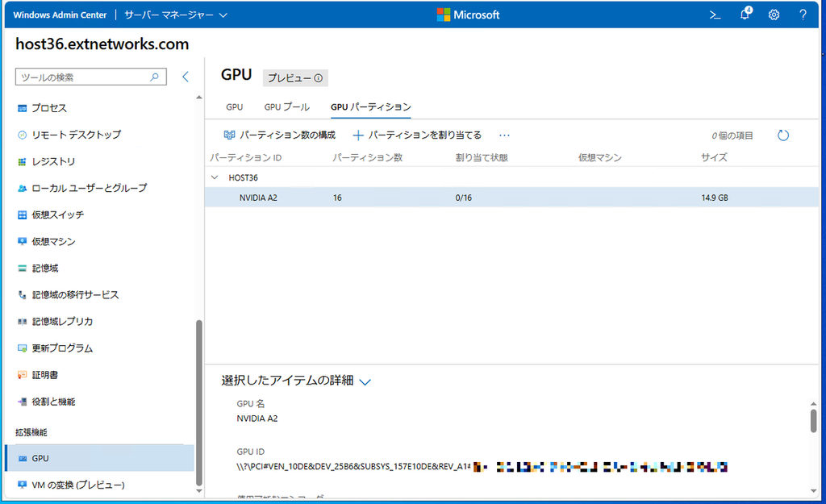826x504 pixels.
Task: Click the VM の変換 icon in sidebar
Action: pos(22,485)
